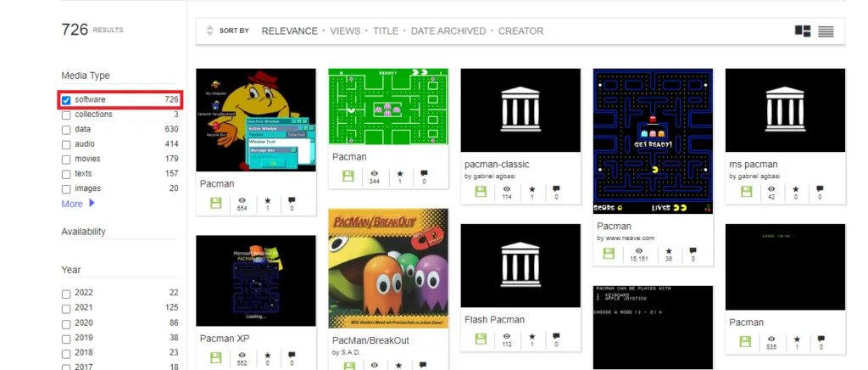Sort results by CREATOR
The height and width of the screenshot is (370, 868).
pyautogui.click(x=521, y=31)
